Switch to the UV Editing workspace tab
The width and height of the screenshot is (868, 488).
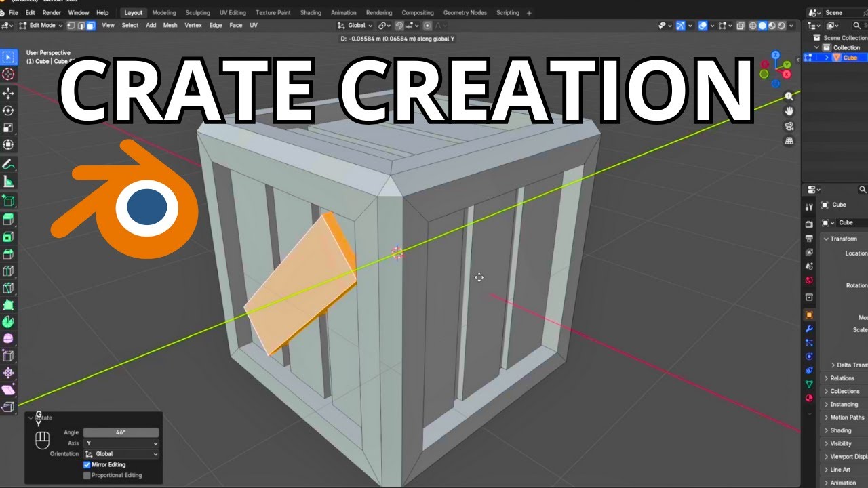pos(233,12)
